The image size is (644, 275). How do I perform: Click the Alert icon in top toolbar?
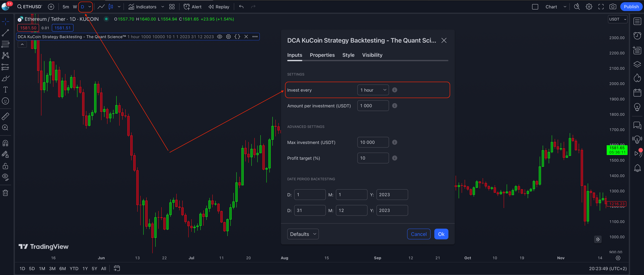coord(192,7)
